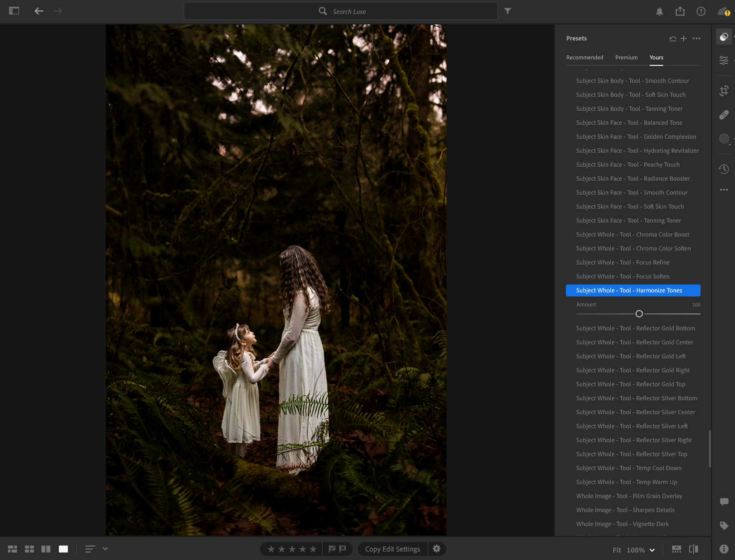The width and height of the screenshot is (735, 560).
Task: Show the Versions history panel
Action: coord(724,169)
